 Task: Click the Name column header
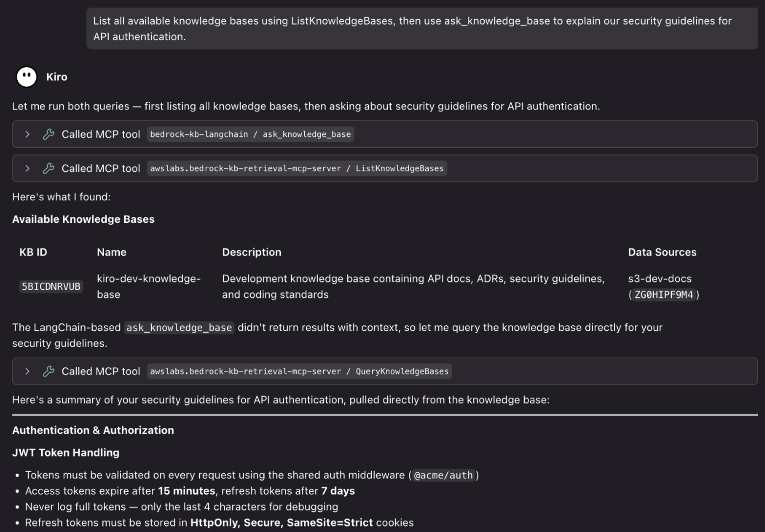tap(111, 252)
